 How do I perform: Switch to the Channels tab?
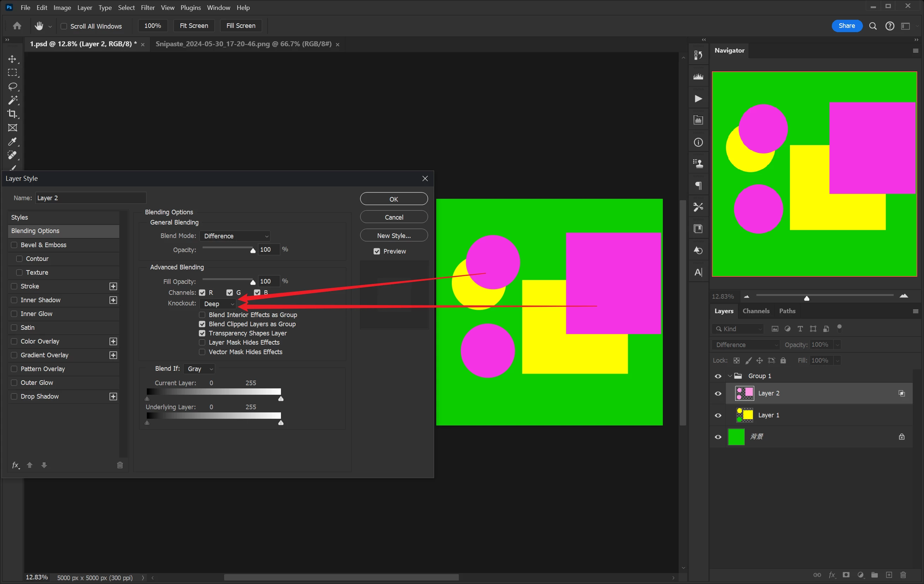tap(756, 311)
